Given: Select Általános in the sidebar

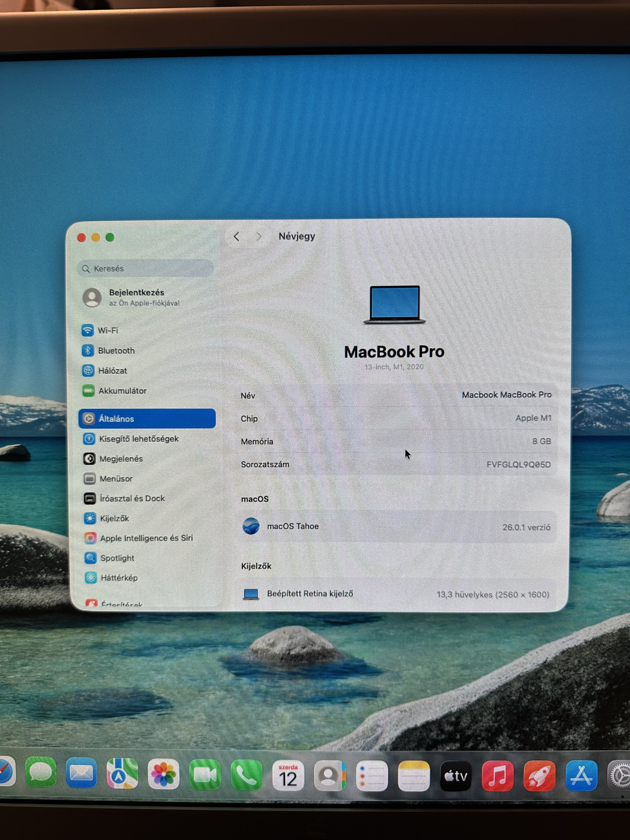Looking at the screenshot, I should [x=147, y=418].
